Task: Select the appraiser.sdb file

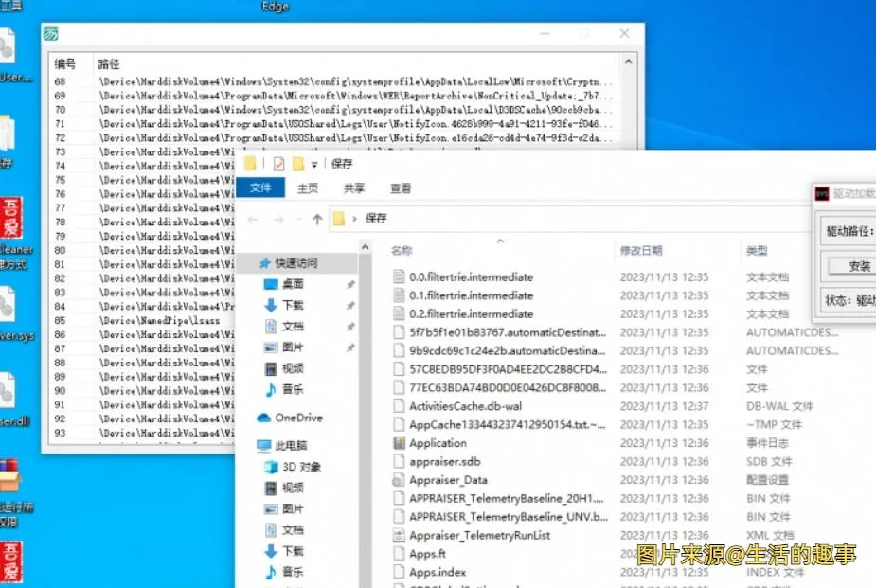Action: pyautogui.click(x=444, y=461)
